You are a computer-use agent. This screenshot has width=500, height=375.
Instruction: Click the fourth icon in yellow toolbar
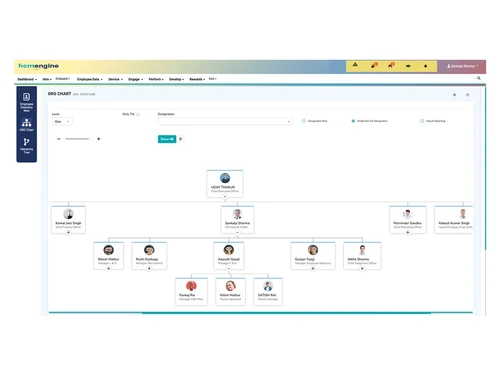coord(408,66)
